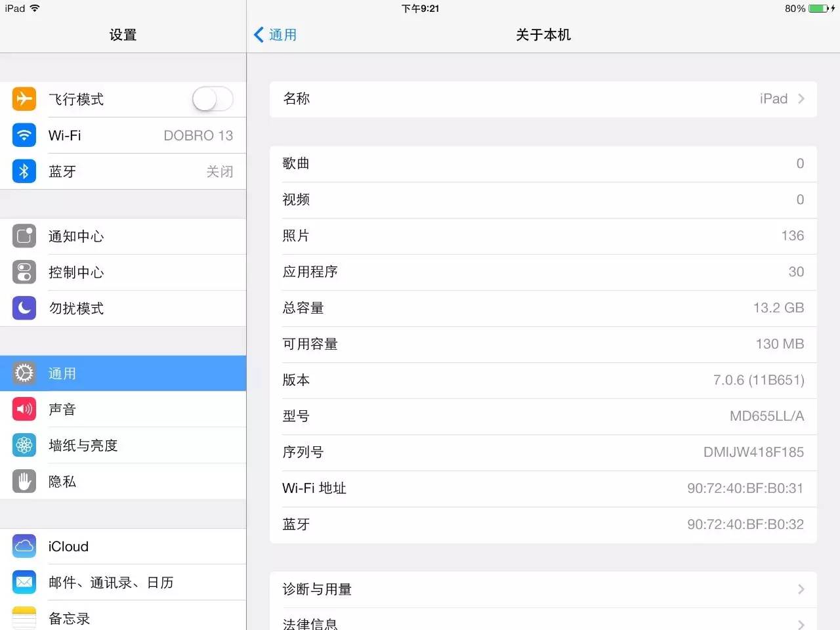Tap the 80% battery percentage
This screenshot has height=630, width=840.
(x=795, y=9)
